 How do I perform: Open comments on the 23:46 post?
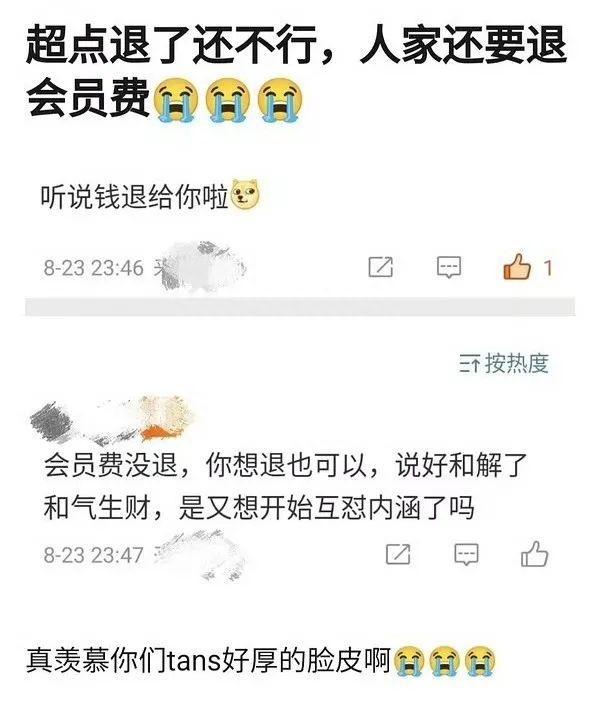tap(449, 267)
